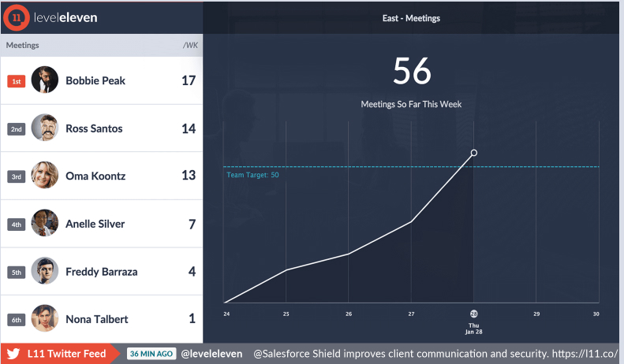Click Anelle Silver's profile picture
The image size is (624, 364).
[45, 224]
